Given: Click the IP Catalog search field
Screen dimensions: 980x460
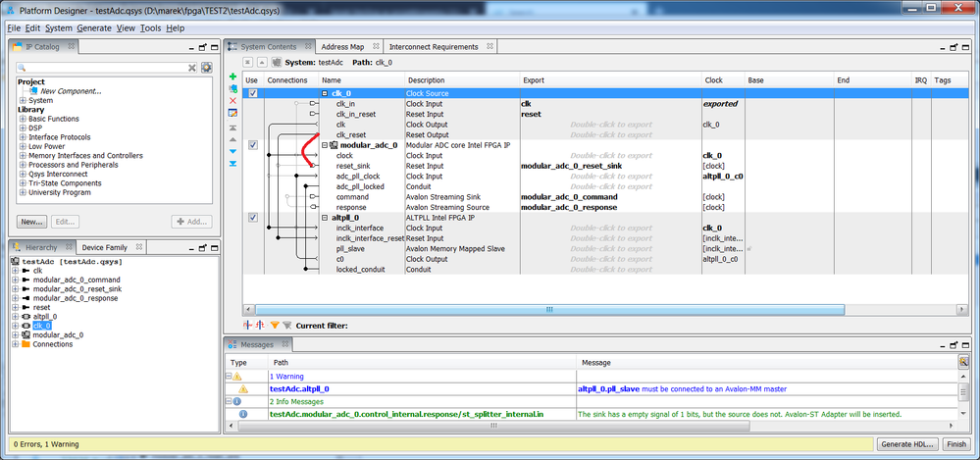Looking at the screenshot, I should pyautogui.click(x=100, y=68).
